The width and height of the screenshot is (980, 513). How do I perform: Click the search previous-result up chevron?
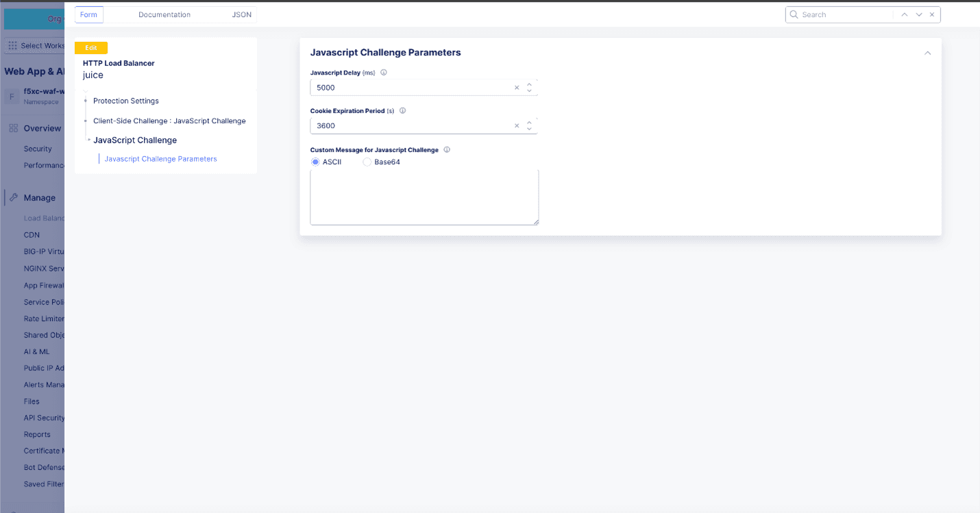(904, 14)
